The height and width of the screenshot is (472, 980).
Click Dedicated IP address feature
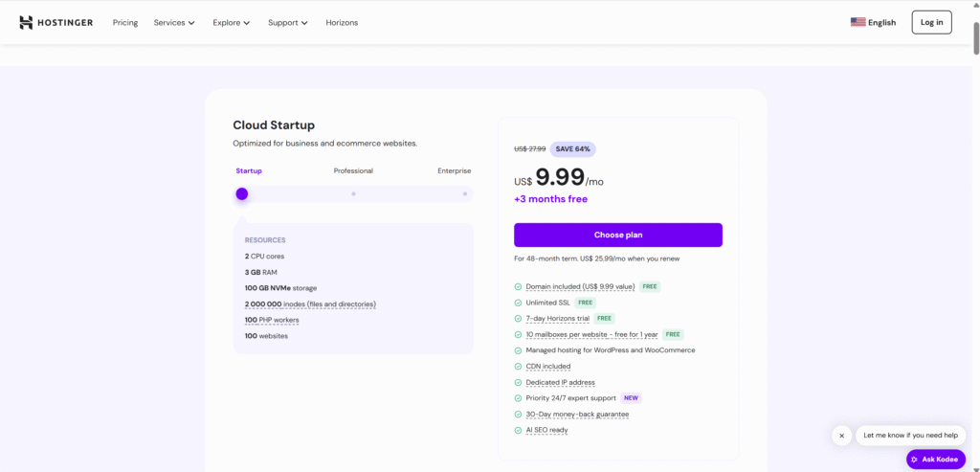[x=560, y=383]
